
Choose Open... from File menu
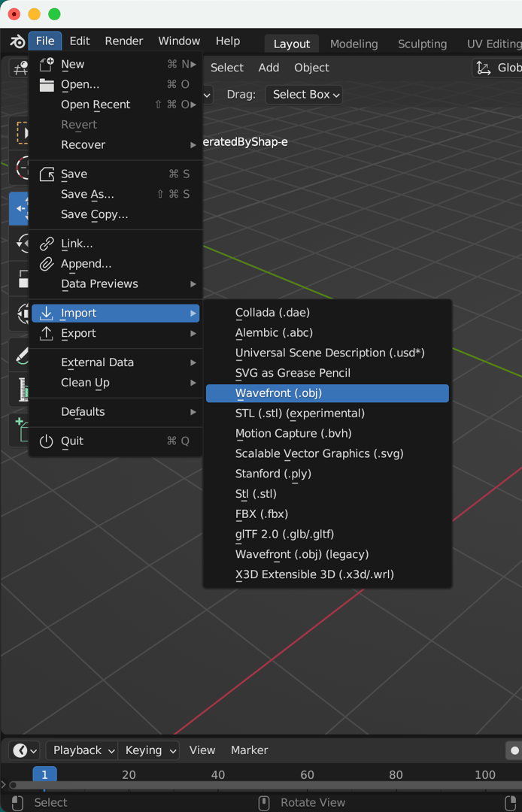pos(116,84)
